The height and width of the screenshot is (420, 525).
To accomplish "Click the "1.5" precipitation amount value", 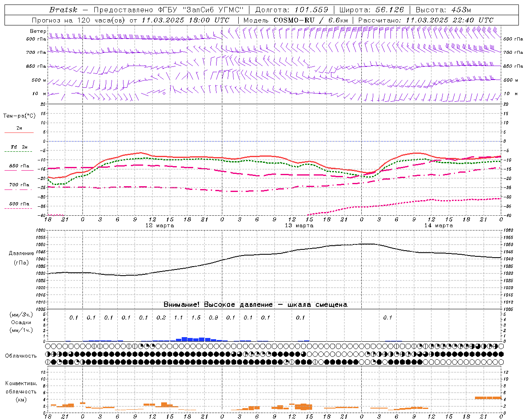I will [x=196, y=317].
